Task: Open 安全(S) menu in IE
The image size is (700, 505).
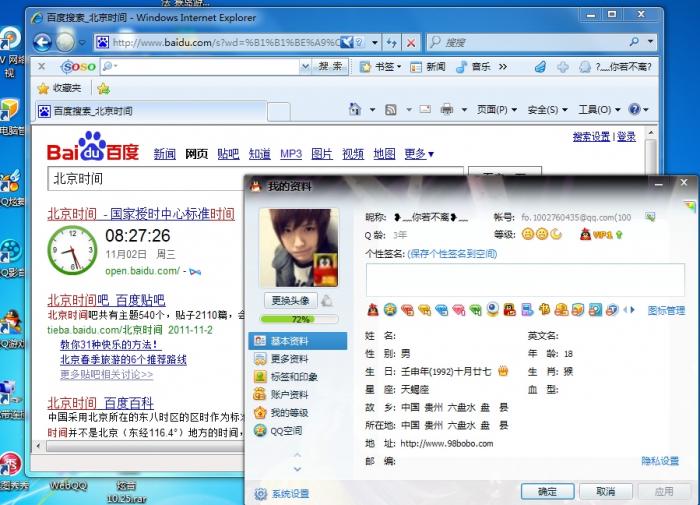Action: pyautogui.click(x=547, y=109)
